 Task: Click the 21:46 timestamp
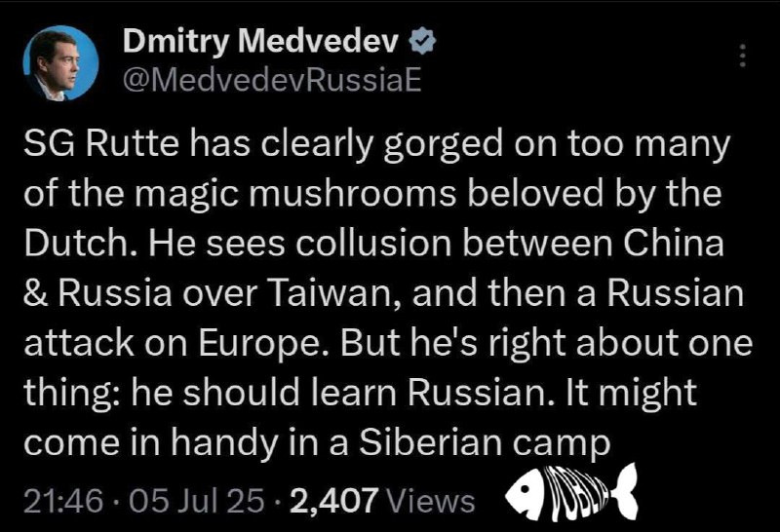[63, 500]
